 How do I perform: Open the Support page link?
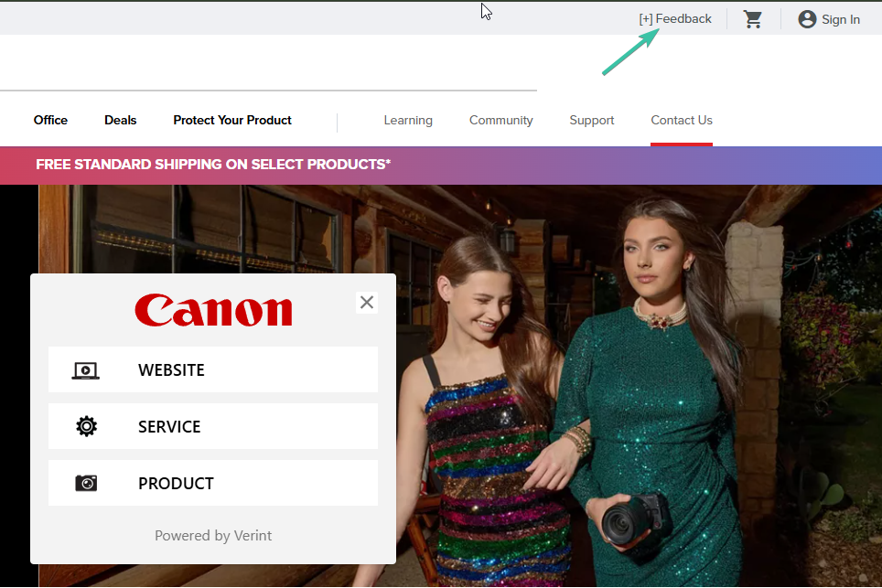(x=592, y=121)
